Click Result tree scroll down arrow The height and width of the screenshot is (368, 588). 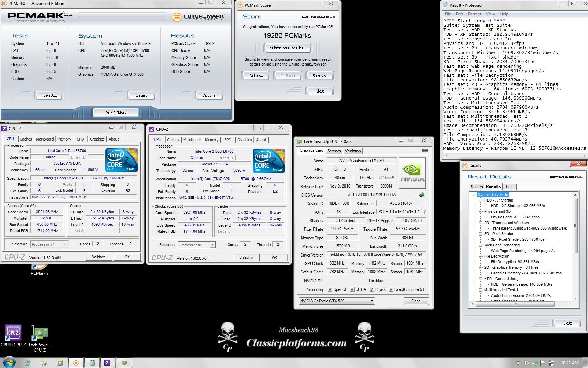coord(575,298)
